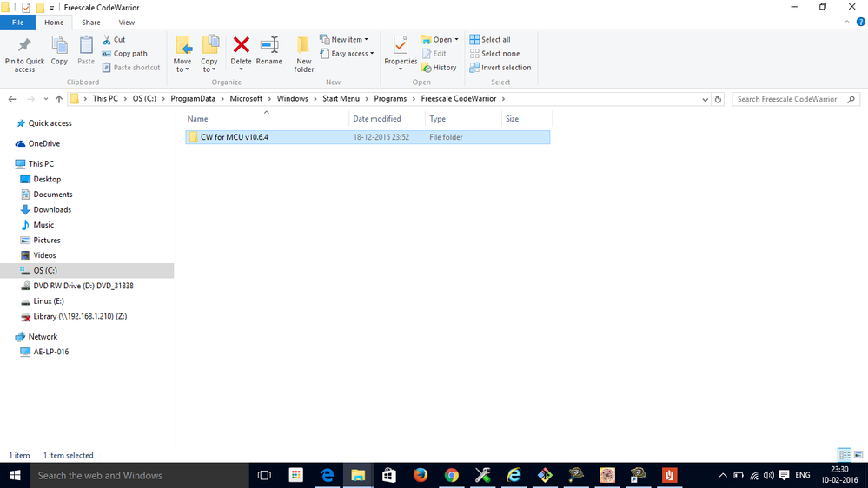Image resolution: width=868 pixels, height=488 pixels.
Task: Launch Google Chrome from taskbar
Action: click(451, 475)
